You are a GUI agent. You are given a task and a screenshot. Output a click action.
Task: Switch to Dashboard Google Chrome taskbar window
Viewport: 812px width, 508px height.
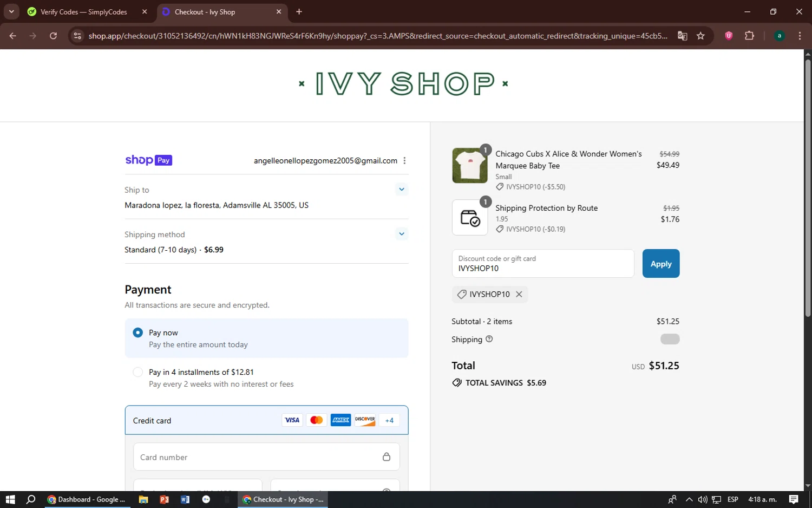(87, 499)
